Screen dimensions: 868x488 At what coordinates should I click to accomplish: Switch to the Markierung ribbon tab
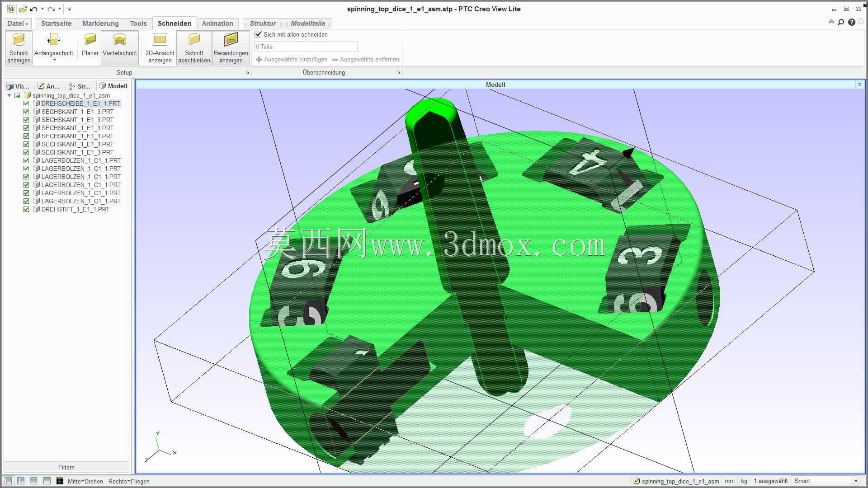[x=100, y=23]
